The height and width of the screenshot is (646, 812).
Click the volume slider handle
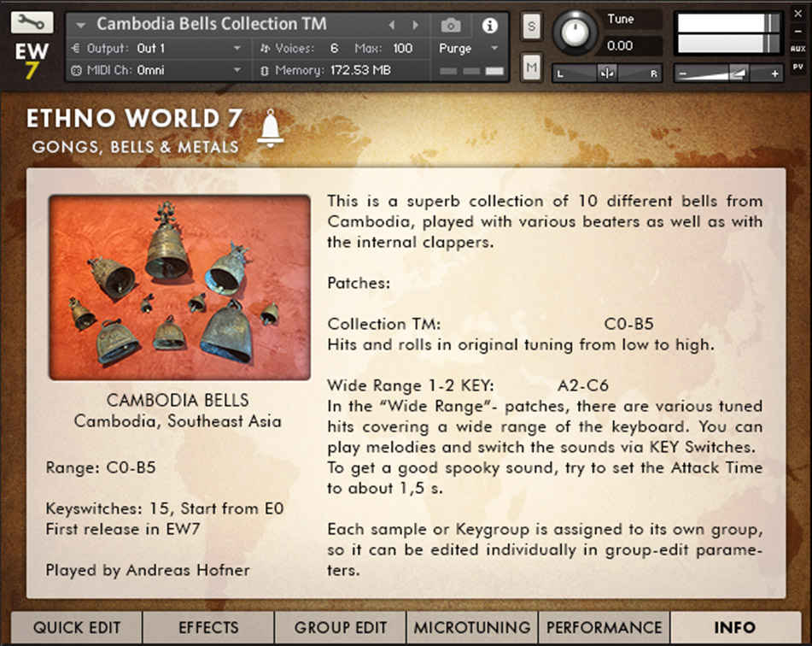738,73
